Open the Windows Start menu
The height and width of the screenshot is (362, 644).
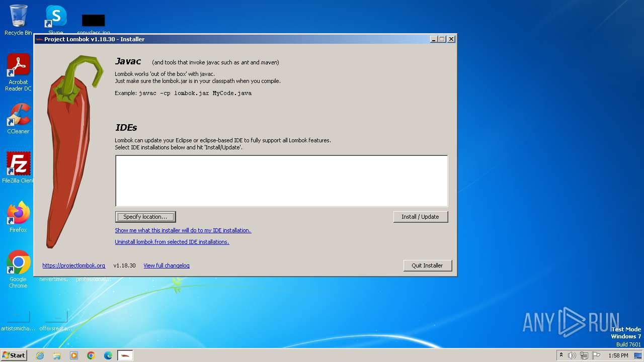coord(14,355)
